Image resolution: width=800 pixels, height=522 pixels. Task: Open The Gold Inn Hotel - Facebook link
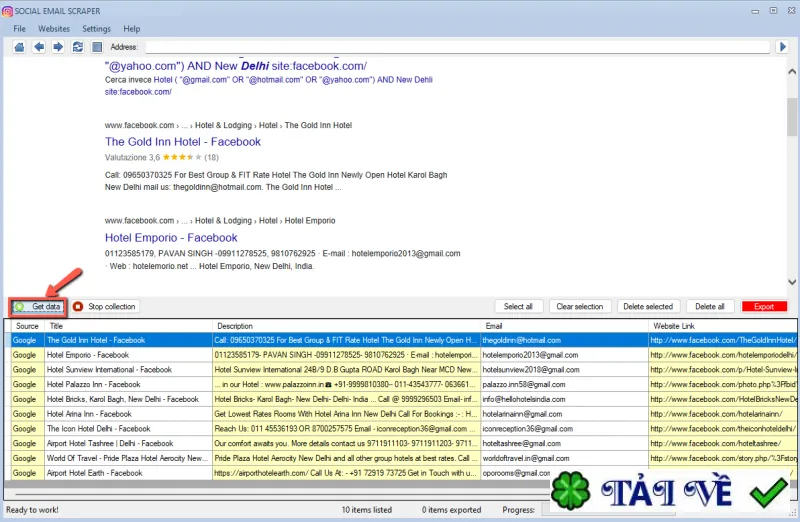[183, 142]
